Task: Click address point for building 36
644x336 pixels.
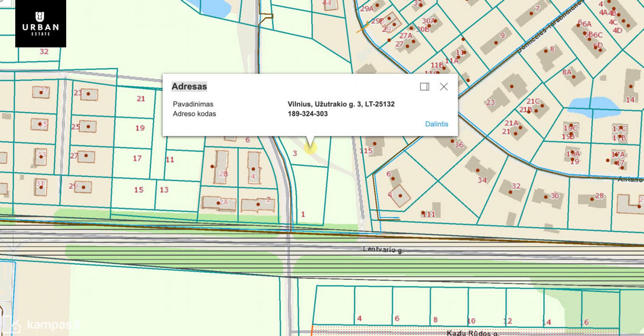Action: (452, 141)
